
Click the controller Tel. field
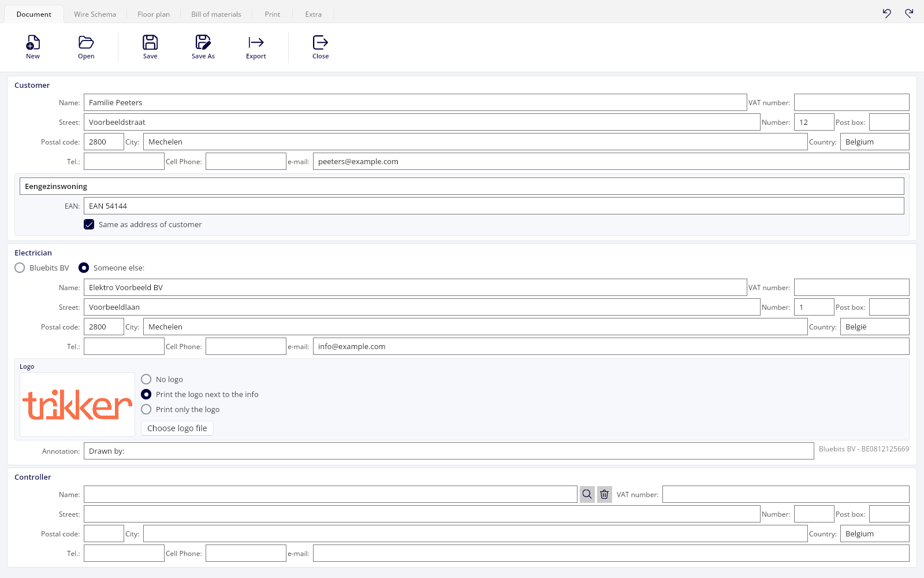point(124,553)
